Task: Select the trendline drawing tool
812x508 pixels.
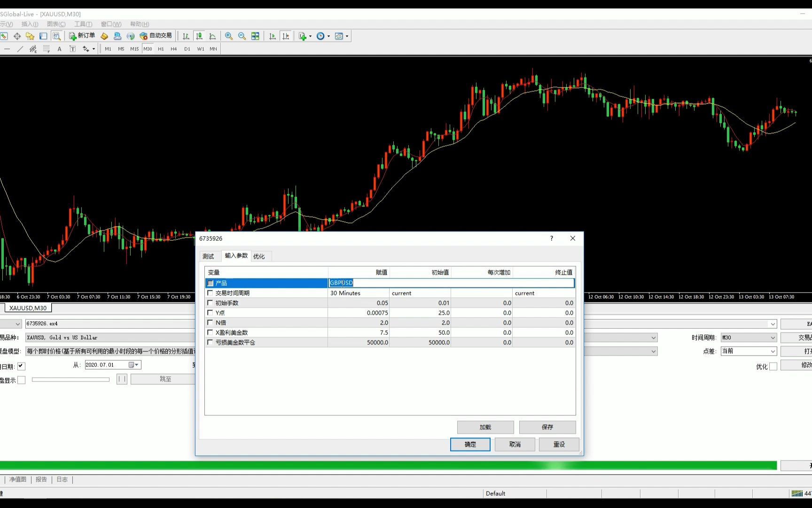Action: pyautogui.click(x=20, y=49)
